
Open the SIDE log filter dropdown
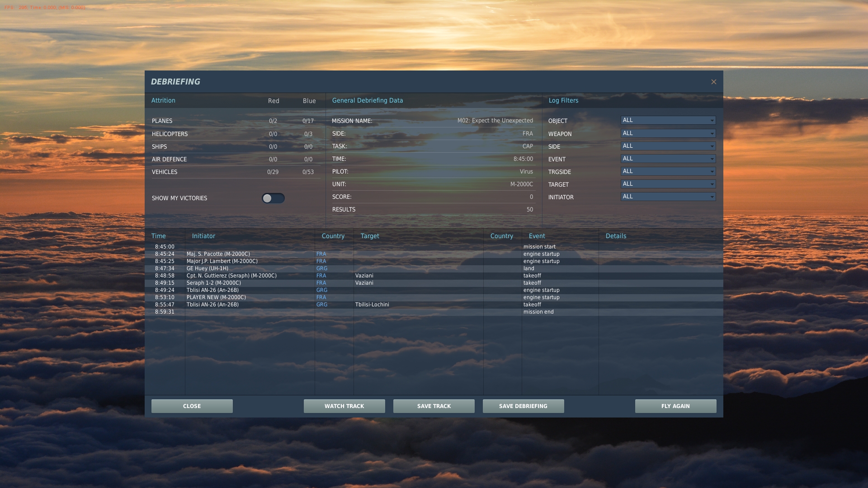(x=668, y=146)
